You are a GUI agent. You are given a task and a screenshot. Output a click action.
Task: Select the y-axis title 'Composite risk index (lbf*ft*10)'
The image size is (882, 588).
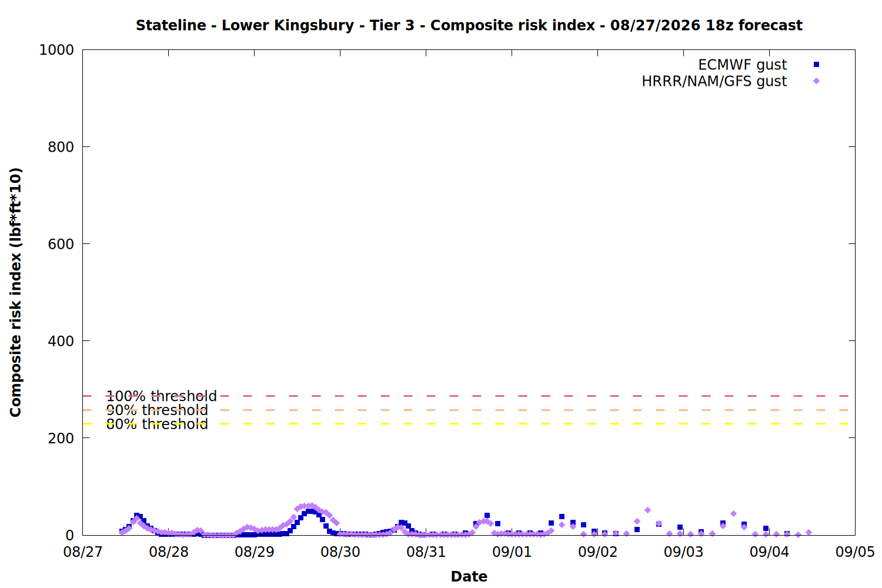click(16, 292)
